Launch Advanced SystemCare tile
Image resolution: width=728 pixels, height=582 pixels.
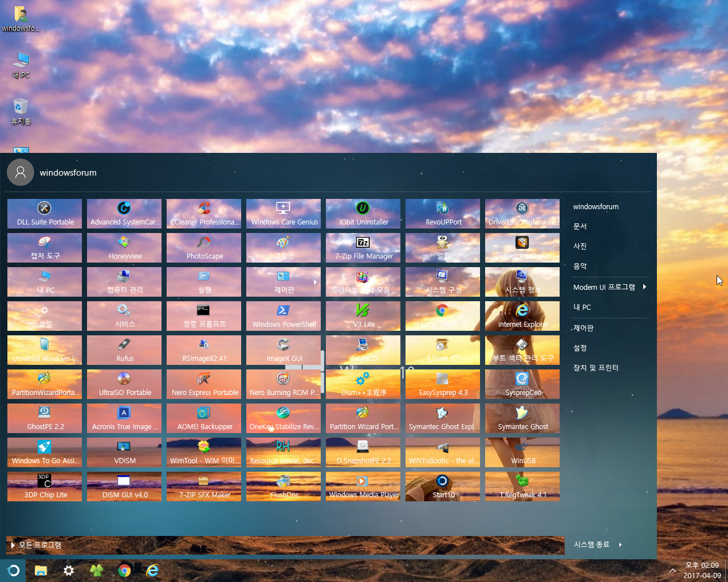click(x=124, y=214)
